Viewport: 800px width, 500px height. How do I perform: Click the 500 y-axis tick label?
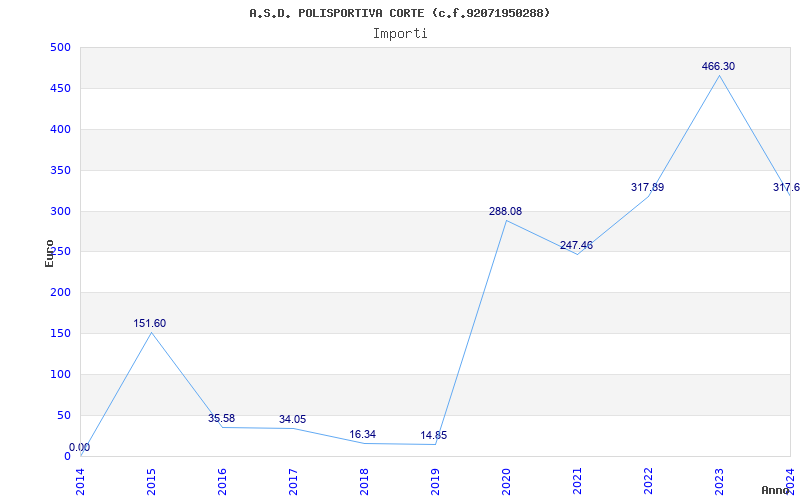pyautogui.click(x=60, y=47)
